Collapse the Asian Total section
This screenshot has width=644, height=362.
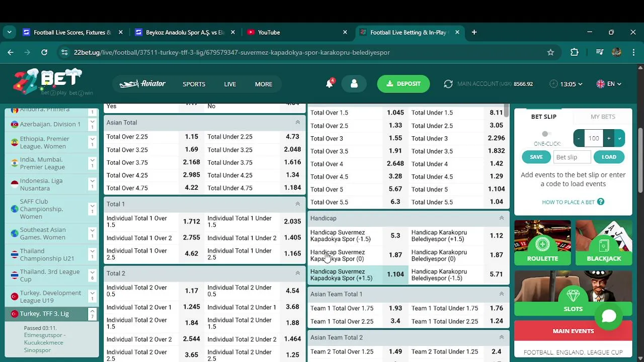[x=297, y=122]
